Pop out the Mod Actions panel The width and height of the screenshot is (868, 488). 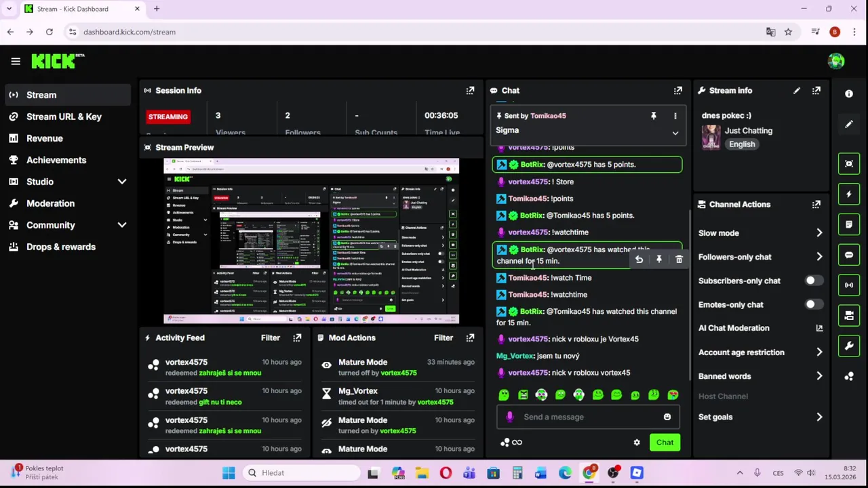[x=470, y=338]
